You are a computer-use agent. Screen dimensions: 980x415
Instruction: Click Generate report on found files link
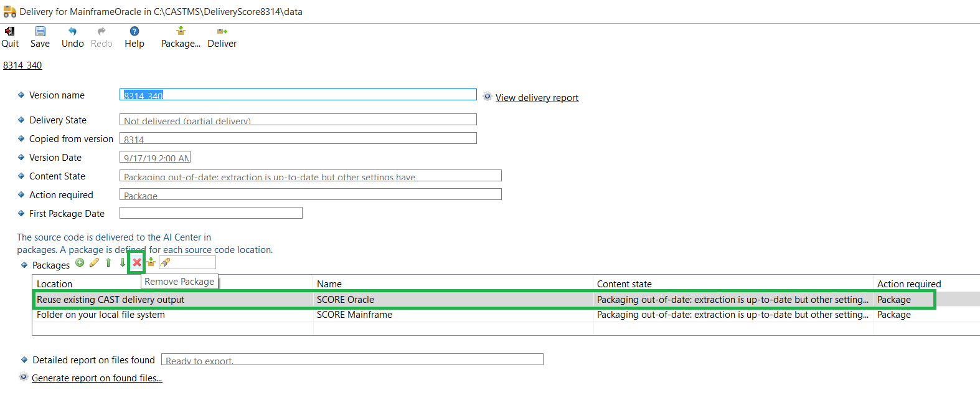[97, 378]
